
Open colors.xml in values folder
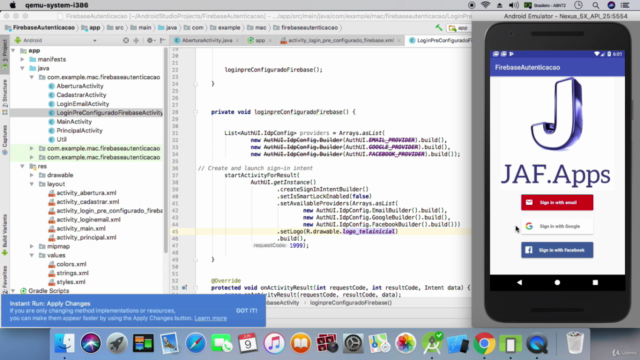71,264
